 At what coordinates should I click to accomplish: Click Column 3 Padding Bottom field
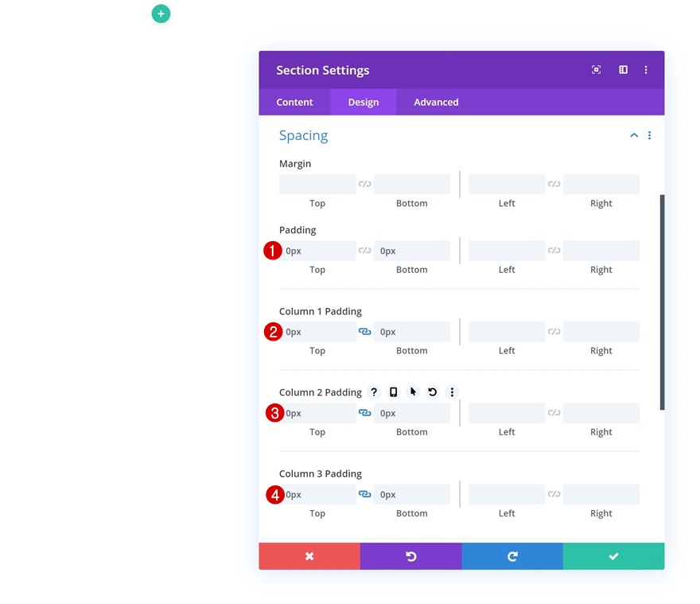pyautogui.click(x=411, y=494)
